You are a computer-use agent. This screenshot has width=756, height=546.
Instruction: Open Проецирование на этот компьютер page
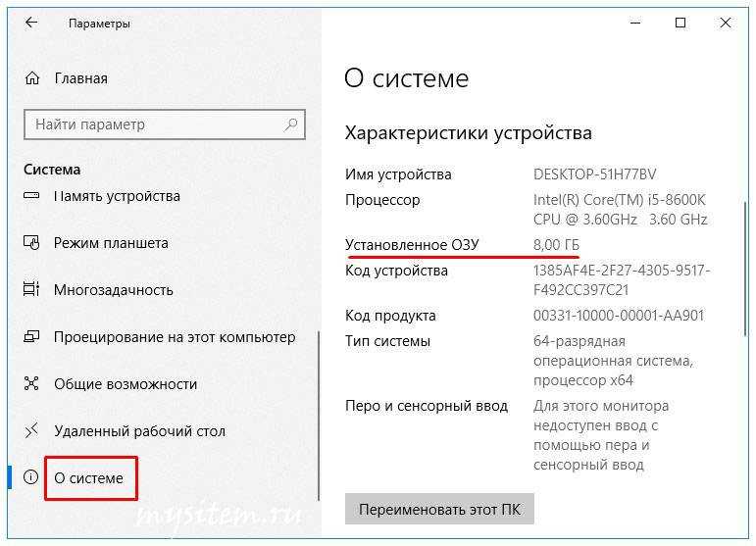tap(175, 337)
